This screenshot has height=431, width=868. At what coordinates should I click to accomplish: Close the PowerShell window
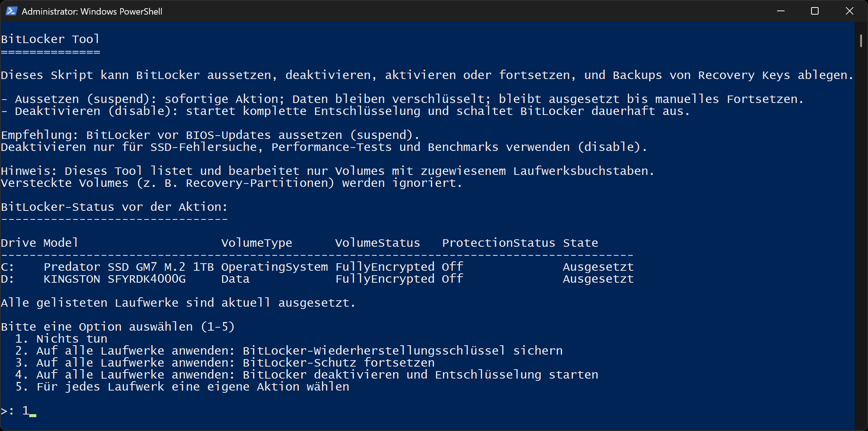coord(849,11)
